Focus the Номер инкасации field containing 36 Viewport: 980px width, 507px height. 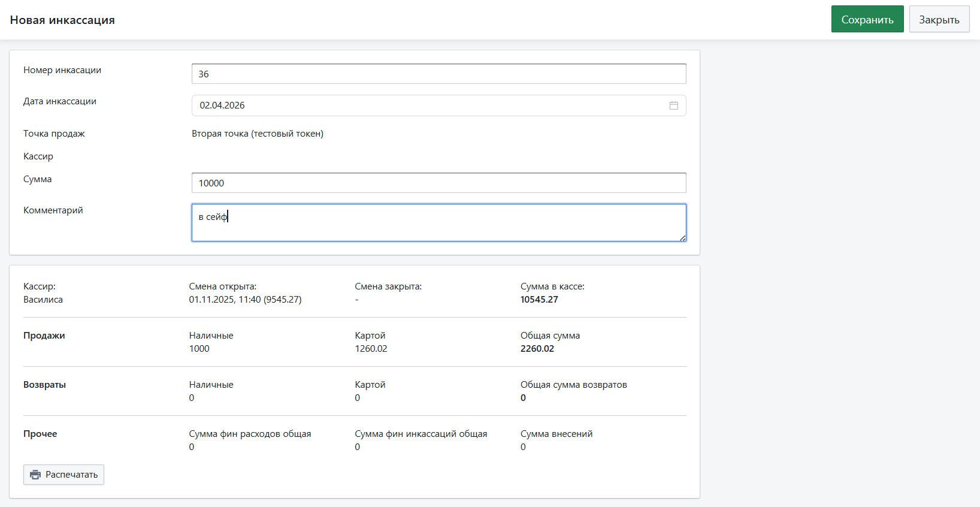[438, 74]
